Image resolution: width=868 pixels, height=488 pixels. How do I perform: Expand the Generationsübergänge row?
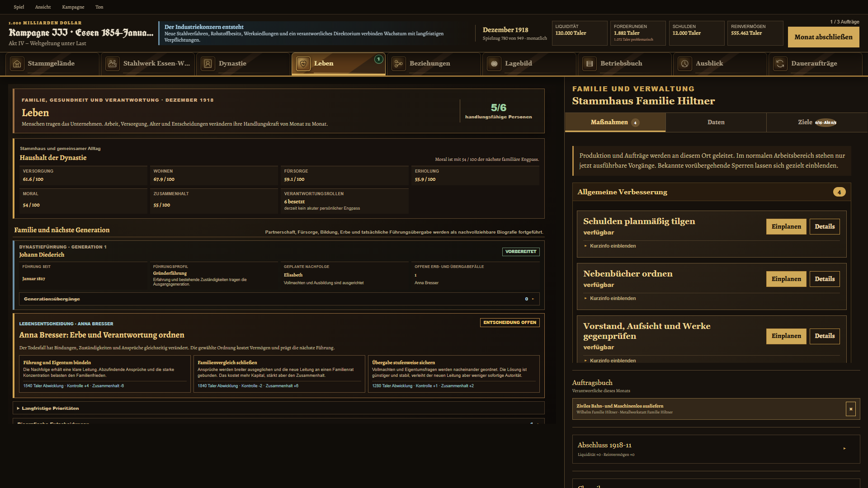[279, 299]
